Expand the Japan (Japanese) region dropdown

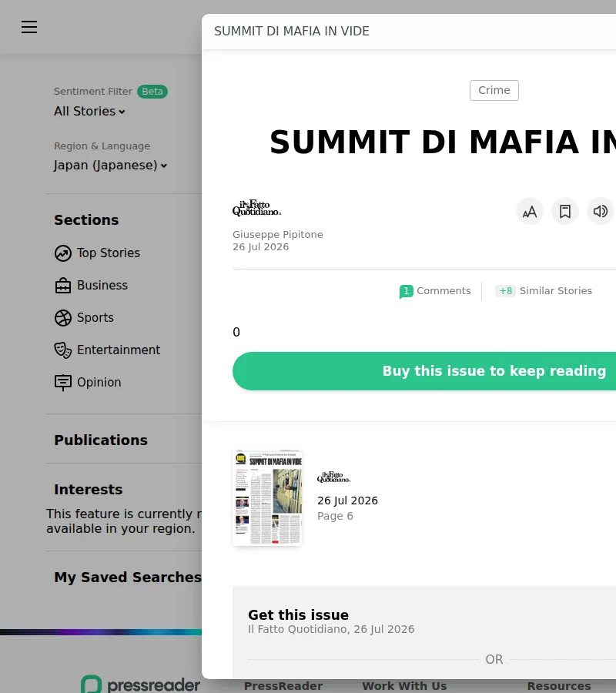pos(110,166)
